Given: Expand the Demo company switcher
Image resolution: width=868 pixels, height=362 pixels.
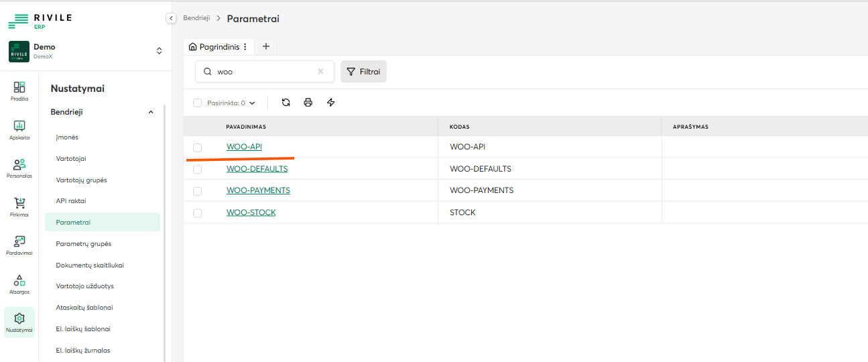Looking at the screenshot, I should (x=159, y=51).
